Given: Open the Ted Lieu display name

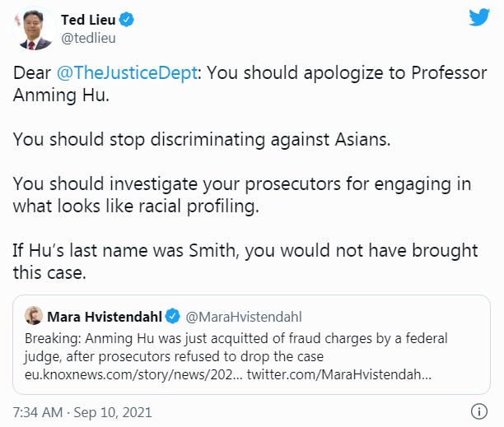Looking at the screenshot, I should [88, 20].
